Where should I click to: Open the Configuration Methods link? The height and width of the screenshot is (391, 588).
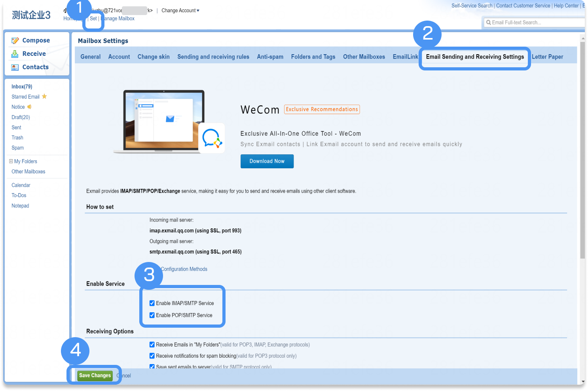pos(184,269)
